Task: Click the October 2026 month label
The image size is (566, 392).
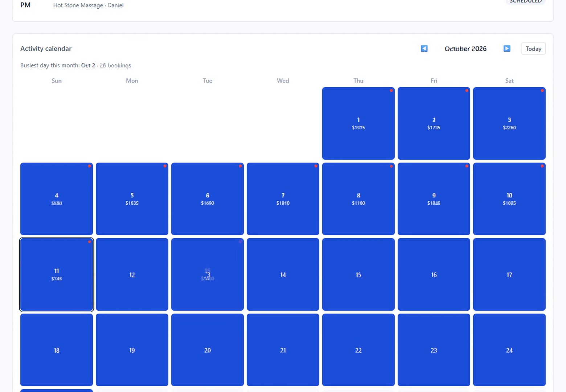Action: pyautogui.click(x=465, y=49)
